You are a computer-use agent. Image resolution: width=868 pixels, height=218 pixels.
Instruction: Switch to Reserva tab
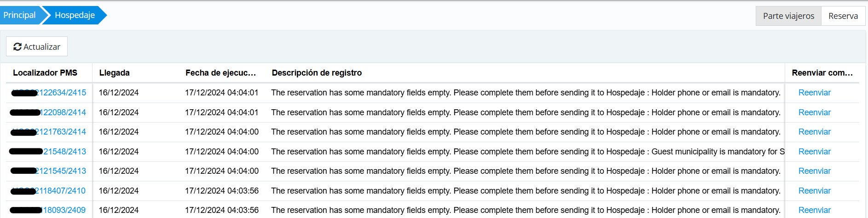843,16
